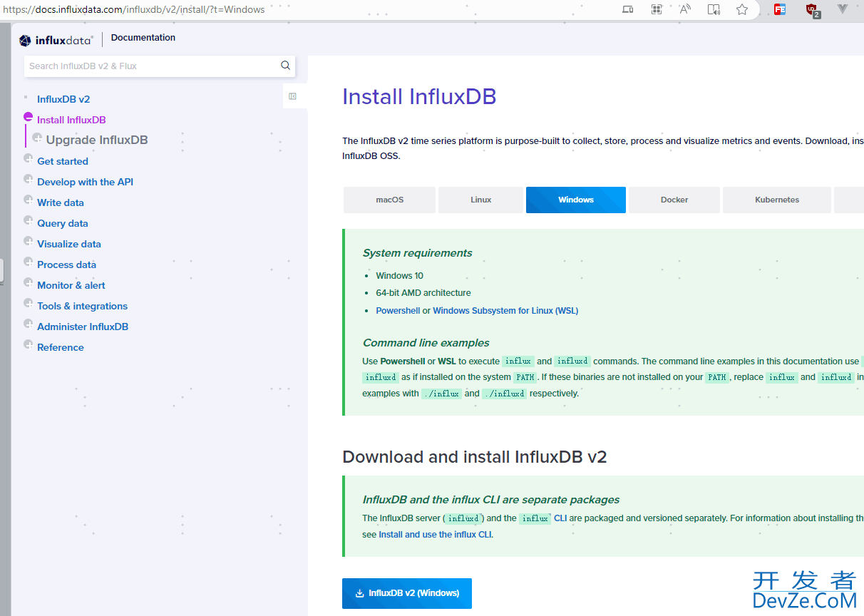The width and height of the screenshot is (864, 616).
Task: Open the QR code / apps icon in address bar
Action: tap(657, 9)
